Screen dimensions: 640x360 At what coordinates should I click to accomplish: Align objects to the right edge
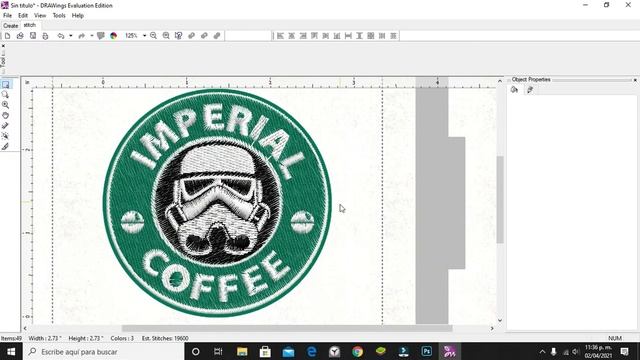(303, 36)
